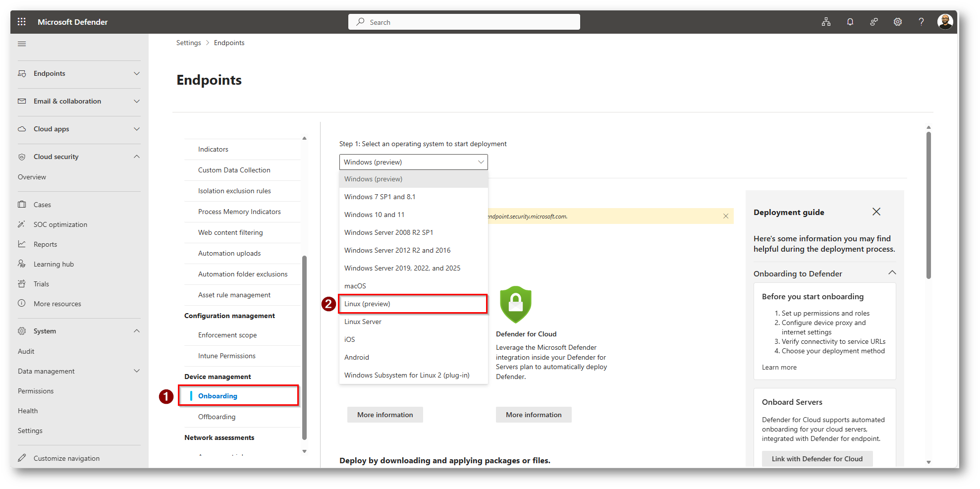980x489 pixels.
Task: Expand the Email & collaboration chevron
Action: pyautogui.click(x=137, y=101)
